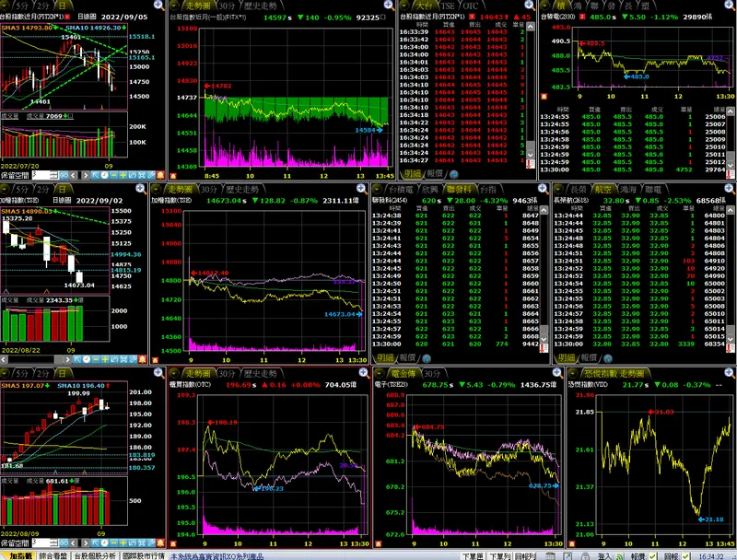737x560 pixels.
Task: Click the 下單匣 button in status bar
Action: (473, 555)
